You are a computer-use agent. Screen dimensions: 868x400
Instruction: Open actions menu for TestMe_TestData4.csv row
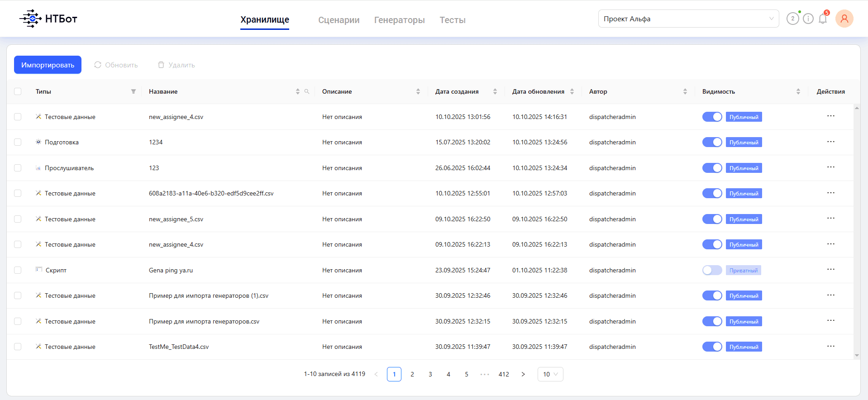(831, 346)
